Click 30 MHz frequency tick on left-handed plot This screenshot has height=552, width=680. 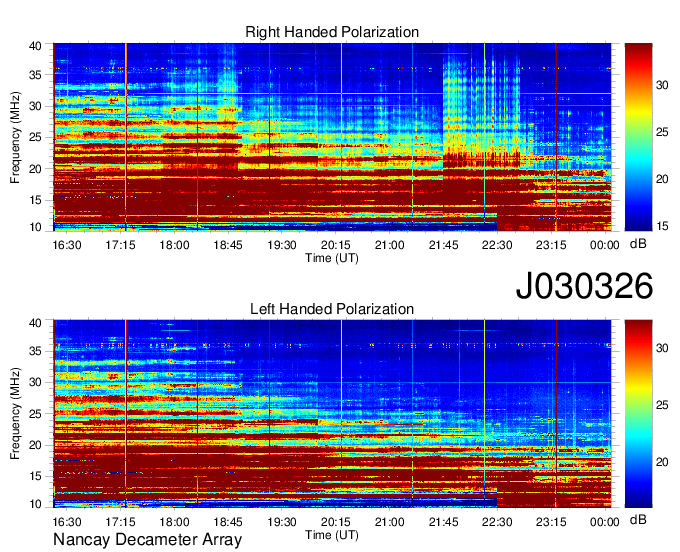coord(35,382)
